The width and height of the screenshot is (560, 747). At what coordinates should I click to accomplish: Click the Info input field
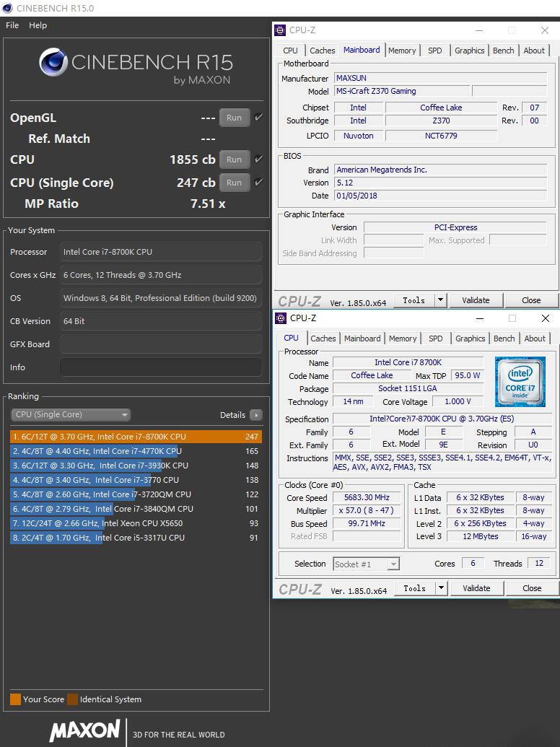point(160,367)
